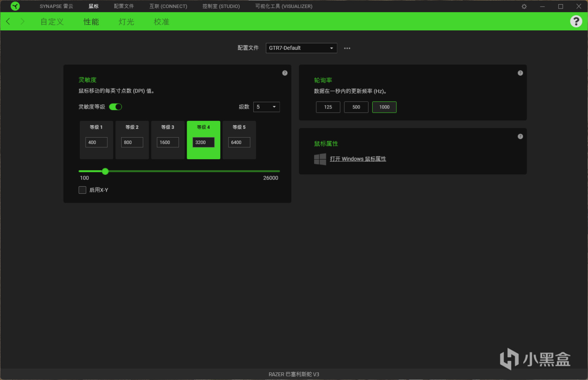Switch to the 性能 subtab
Image resolution: width=588 pixels, height=380 pixels.
(91, 22)
